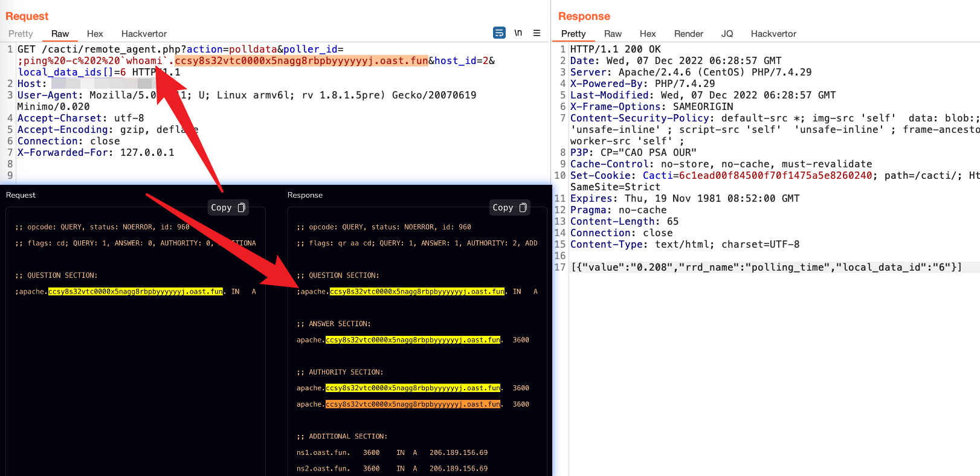The width and height of the screenshot is (980, 476).
Task: Click the Last-Modified response header
Action: click(703, 95)
